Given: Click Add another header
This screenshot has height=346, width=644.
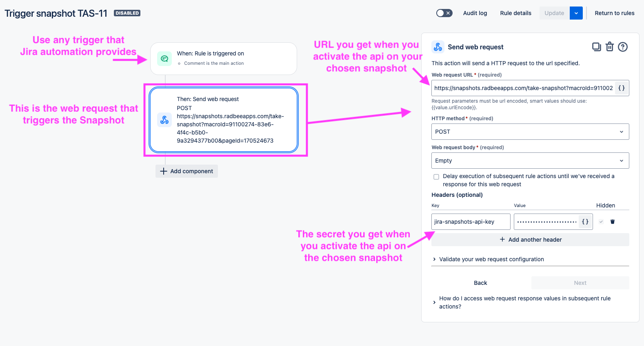Looking at the screenshot, I should 530,240.
